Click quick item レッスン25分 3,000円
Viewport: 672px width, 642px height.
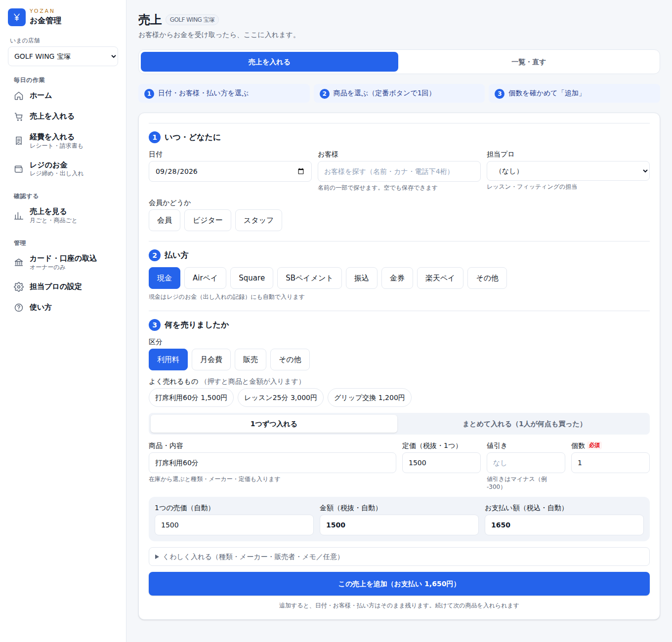tap(281, 398)
